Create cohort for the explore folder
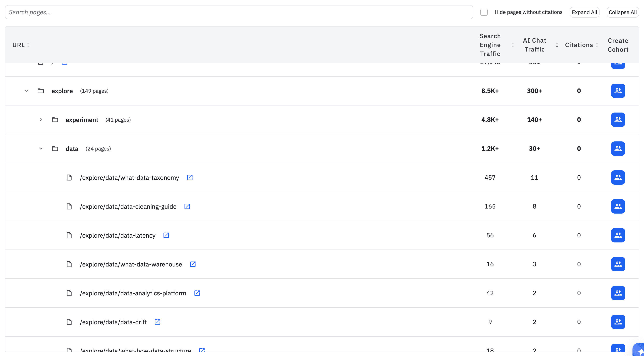 618,91
